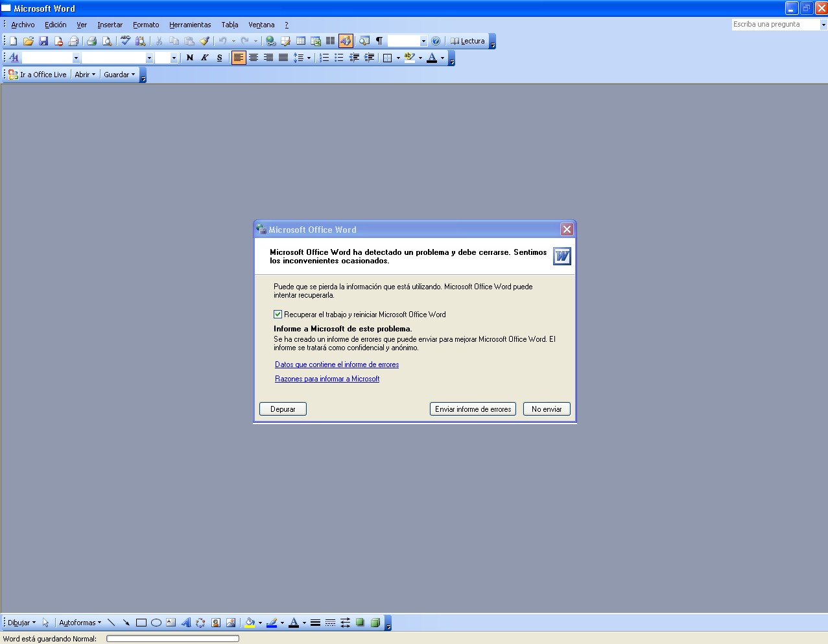Open the Abrir dropdown
The width and height of the screenshot is (828, 644).
pyautogui.click(x=85, y=75)
